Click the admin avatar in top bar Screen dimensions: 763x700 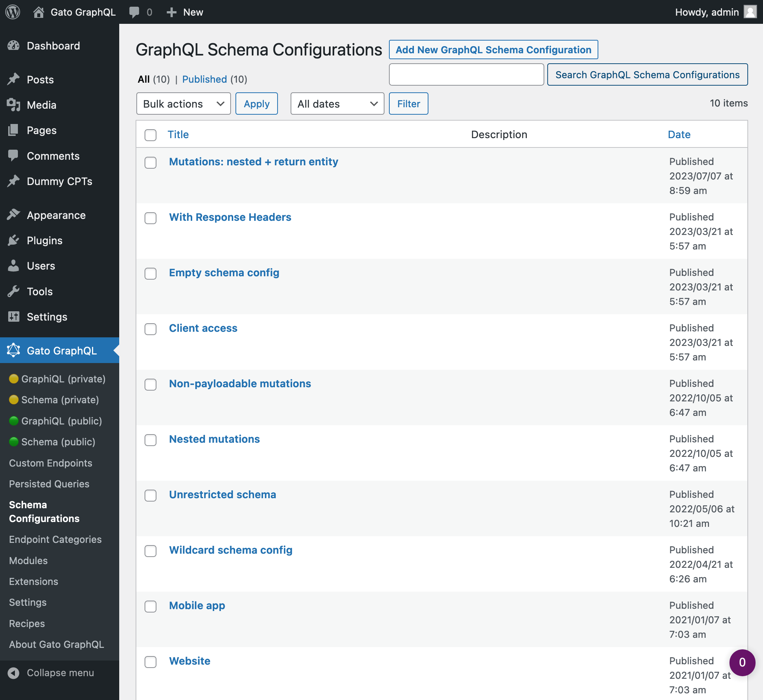(x=750, y=12)
